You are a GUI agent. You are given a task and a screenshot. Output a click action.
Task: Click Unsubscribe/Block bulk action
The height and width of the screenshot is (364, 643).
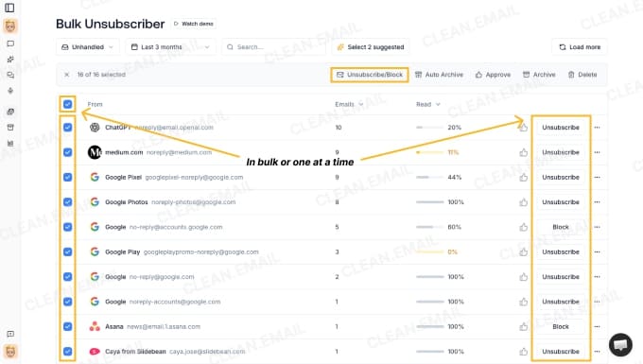(x=370, y=75)
